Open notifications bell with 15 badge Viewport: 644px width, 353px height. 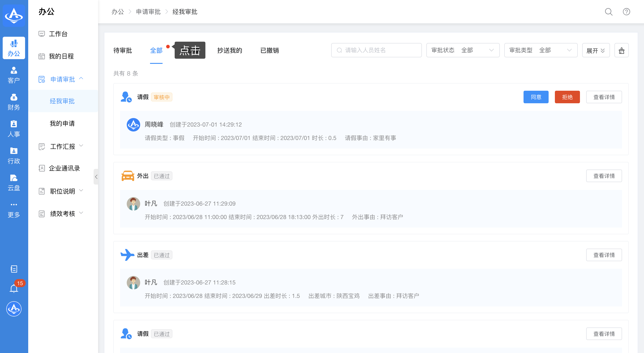point(14,288)
